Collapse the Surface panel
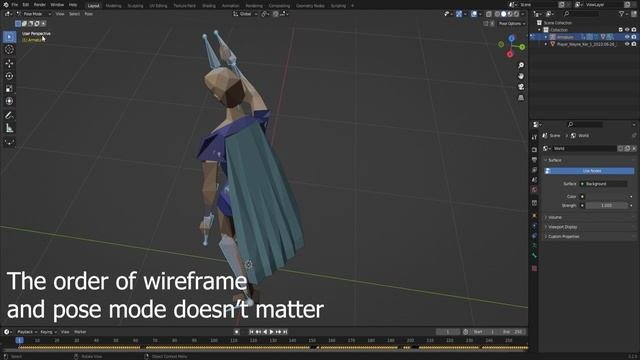640x360 pixels. tap(554, 160)
